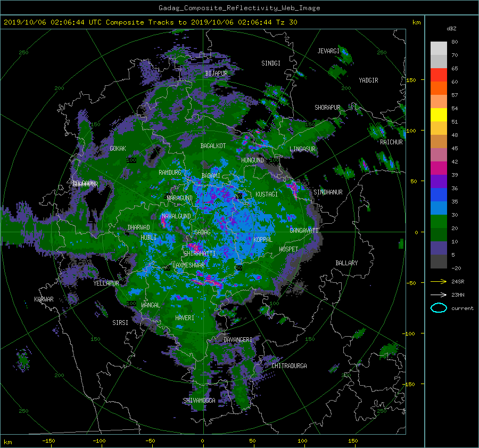Click the SIRSI city label
The height and width of the screenshot is (448, 479).
(x=120, y=323)
